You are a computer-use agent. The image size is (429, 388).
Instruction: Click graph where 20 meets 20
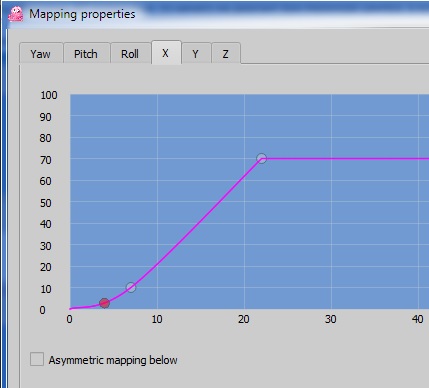tap(244, 266)
